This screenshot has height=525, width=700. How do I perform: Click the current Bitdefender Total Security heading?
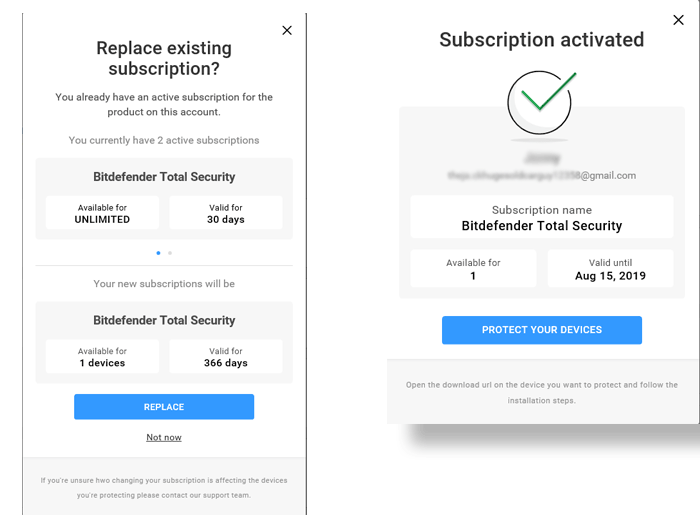pos(164,177)
